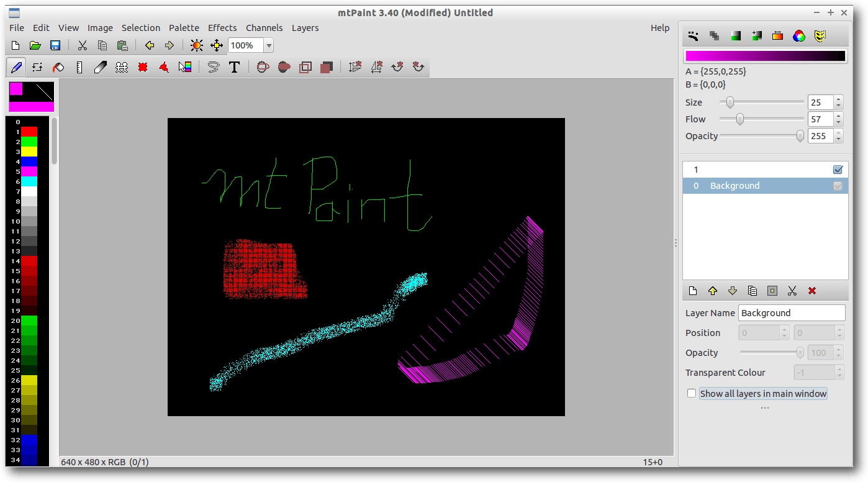Click the Layer Name text field
The image size is (868, 482).
(x=792, y=313)
